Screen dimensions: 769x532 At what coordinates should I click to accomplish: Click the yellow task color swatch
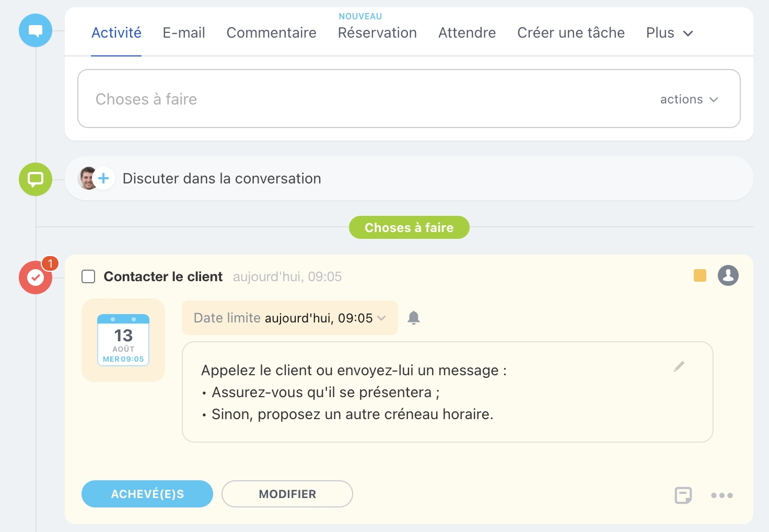tap(700, 275)
